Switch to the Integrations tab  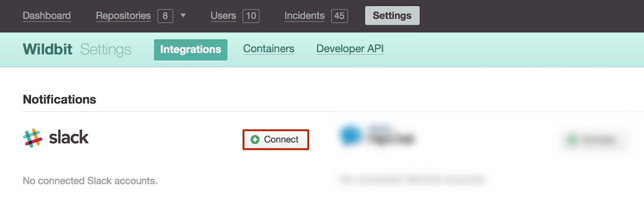190,49
